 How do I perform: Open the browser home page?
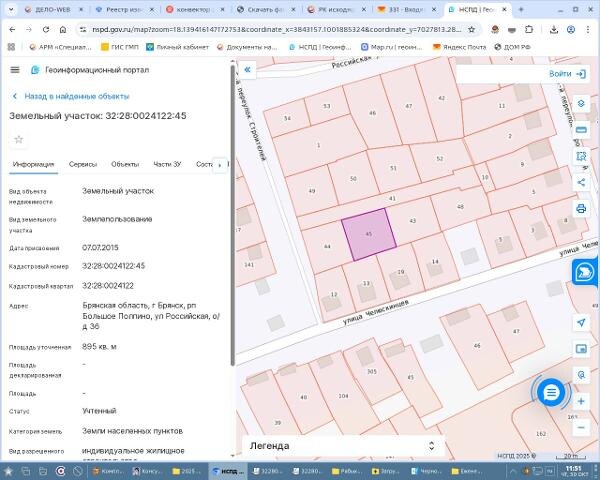[63, 29]
